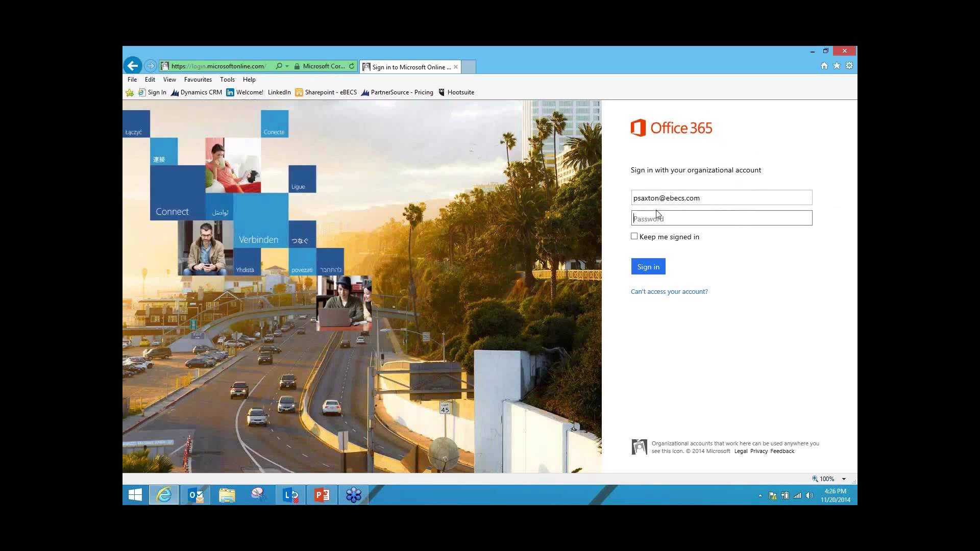Screen dimensions: 980x551
Task: Open File Explorer from the taskbar
Action: tap(227, 495)
